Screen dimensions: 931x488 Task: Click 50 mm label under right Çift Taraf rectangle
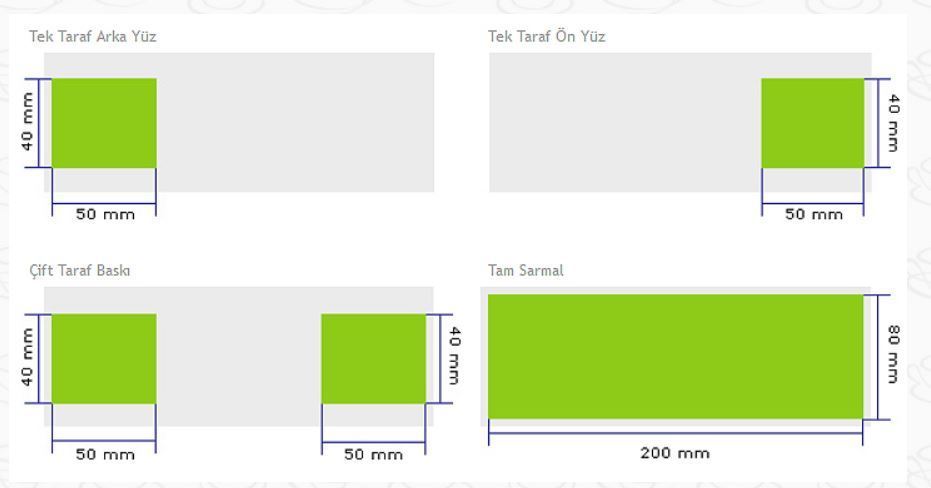373,455
